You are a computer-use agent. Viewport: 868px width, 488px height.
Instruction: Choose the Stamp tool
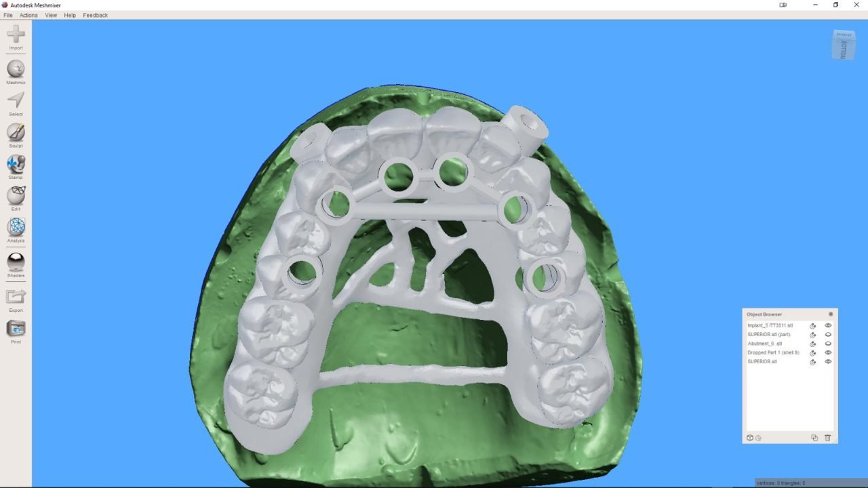tap(16, 163)
